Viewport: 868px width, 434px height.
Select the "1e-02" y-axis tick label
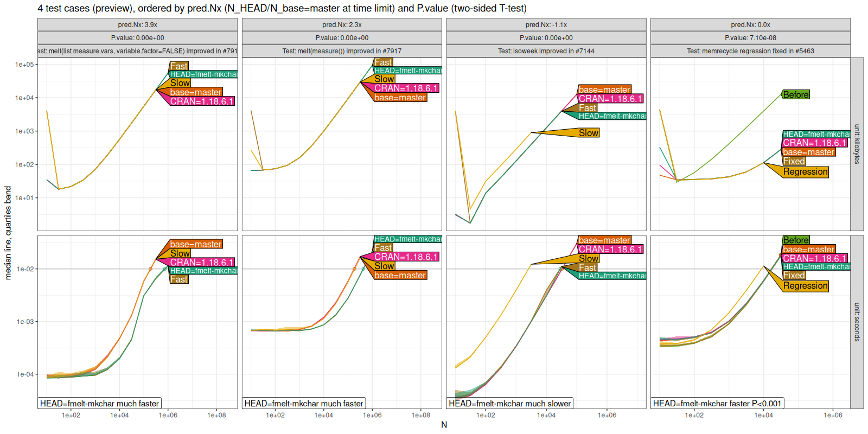[x=25, y=269]
